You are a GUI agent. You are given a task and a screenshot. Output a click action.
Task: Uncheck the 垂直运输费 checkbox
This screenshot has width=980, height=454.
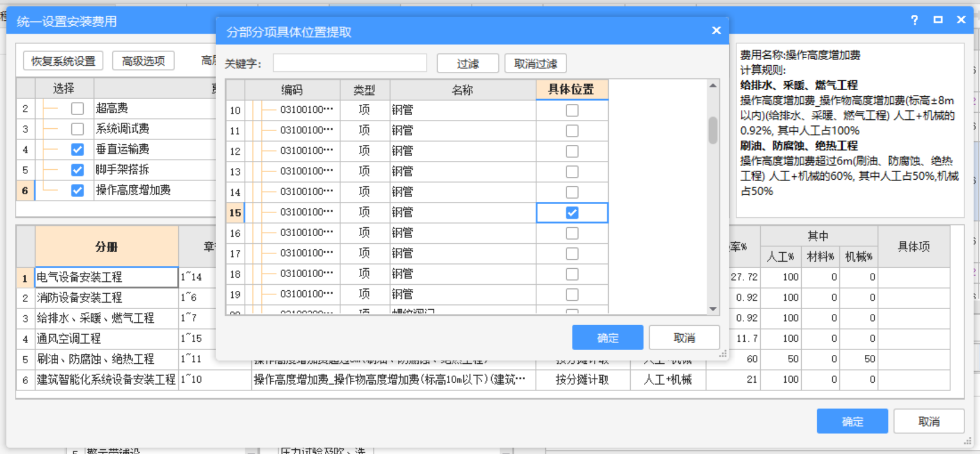coord(77,150)
